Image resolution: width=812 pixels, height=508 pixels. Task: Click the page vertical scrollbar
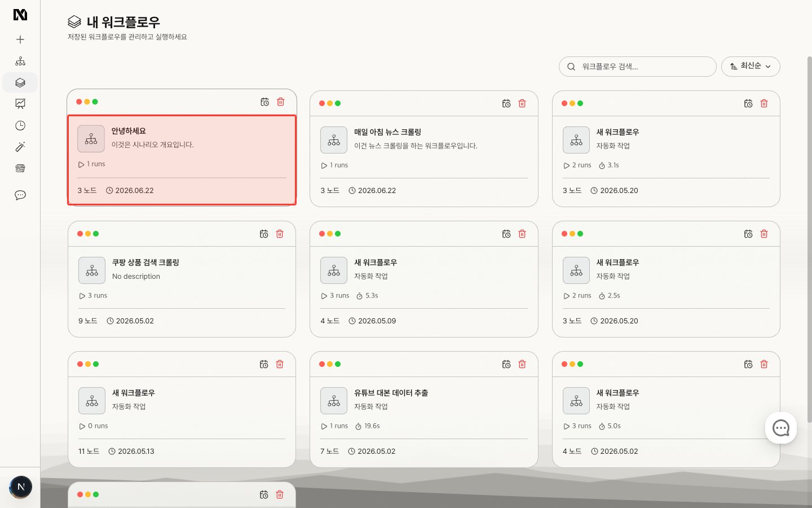(x=809, y=239)
